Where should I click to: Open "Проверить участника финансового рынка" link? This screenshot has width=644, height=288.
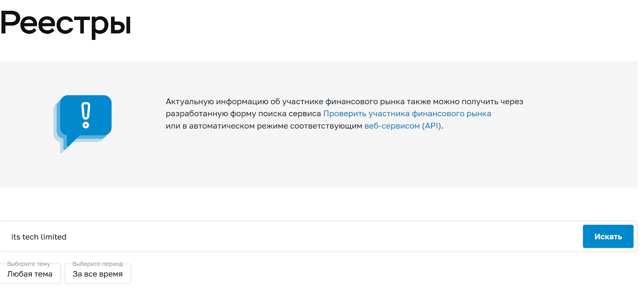coord(407,114)
